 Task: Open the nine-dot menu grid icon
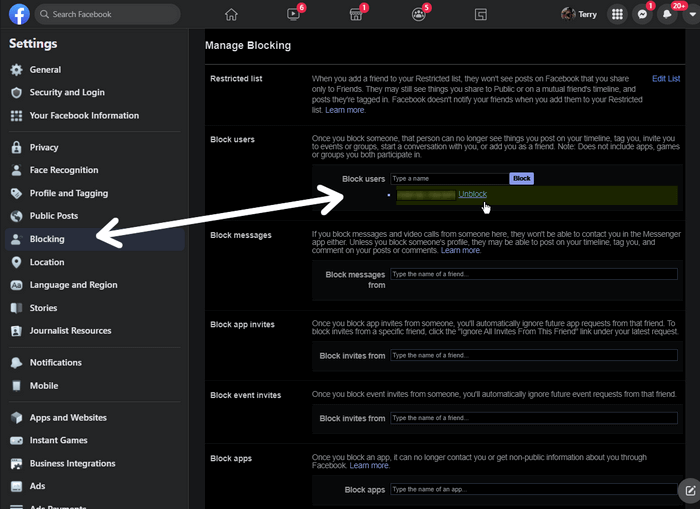617,15
